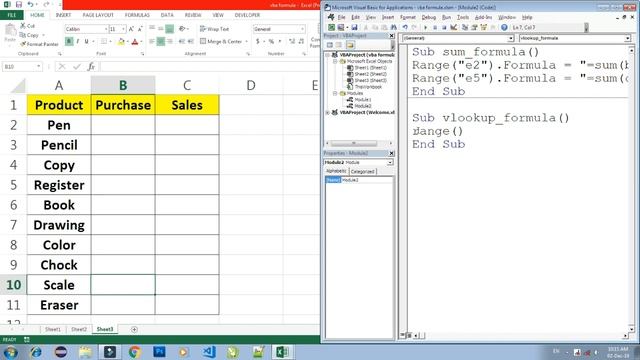Click the Save icon in Excel title bar

point(19,4)
